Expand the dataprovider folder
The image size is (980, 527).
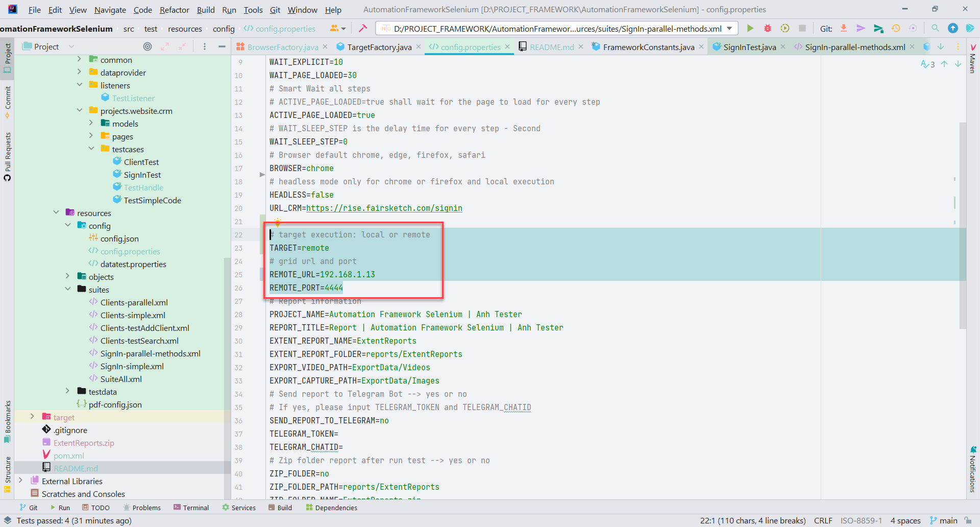click(80, 72)
